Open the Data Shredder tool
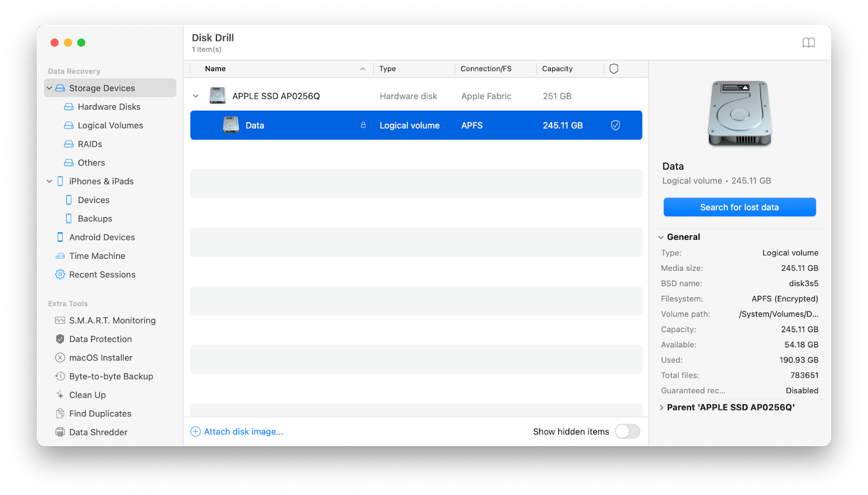This screenshot has height=495, width=868. (97, 431)
